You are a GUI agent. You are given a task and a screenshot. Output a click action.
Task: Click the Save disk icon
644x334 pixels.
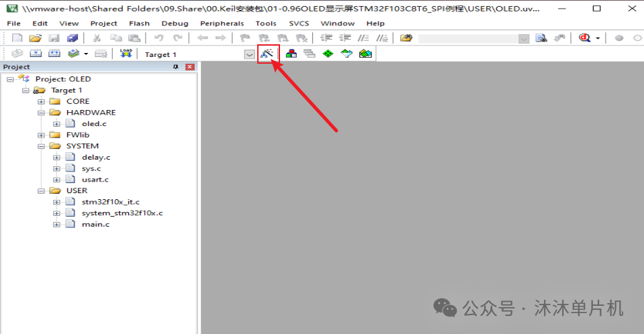tap(54, 38)
